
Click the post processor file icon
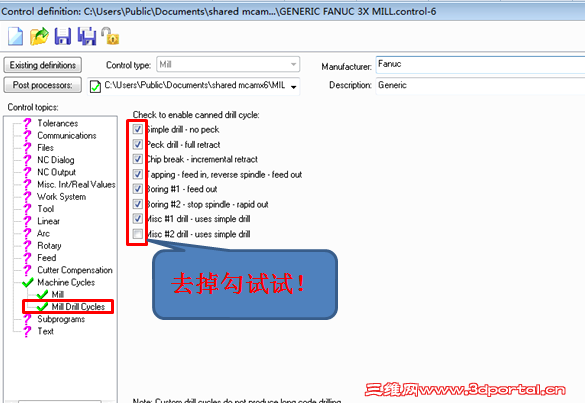coord(96,86)
